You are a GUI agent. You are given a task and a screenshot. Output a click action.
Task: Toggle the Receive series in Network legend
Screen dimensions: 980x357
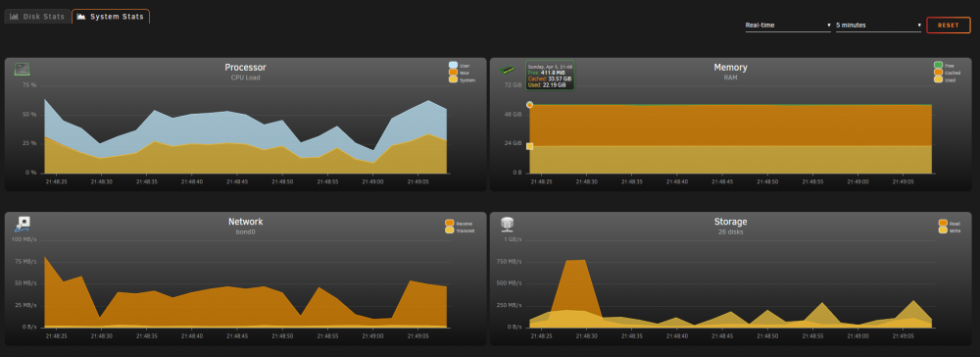pyautogui.click(x=459, y=224)
